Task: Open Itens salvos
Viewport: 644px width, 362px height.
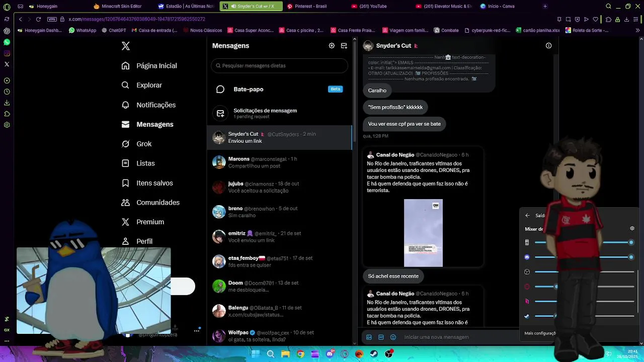Action: (147, 183)
